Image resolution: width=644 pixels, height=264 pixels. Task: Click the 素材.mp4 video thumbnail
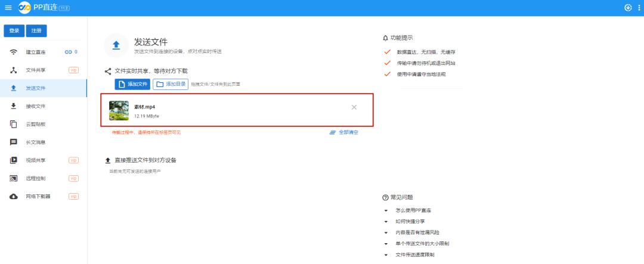click(x=119, y=110)
